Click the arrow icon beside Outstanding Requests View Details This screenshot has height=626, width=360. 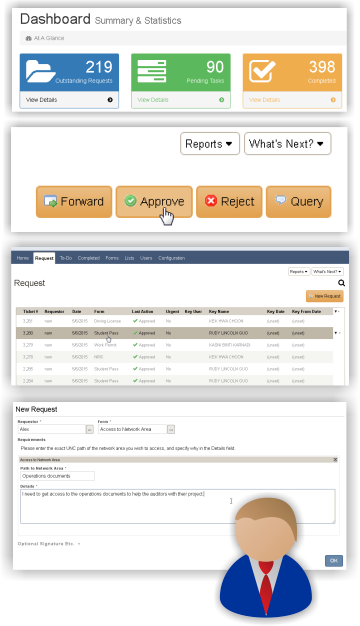(110, 100)
